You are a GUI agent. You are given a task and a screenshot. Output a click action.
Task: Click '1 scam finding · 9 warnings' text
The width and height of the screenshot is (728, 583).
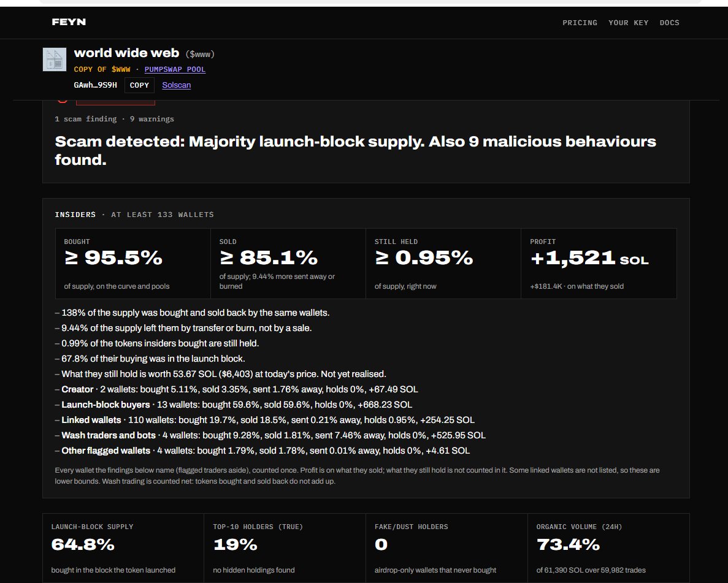pos(114,119)
